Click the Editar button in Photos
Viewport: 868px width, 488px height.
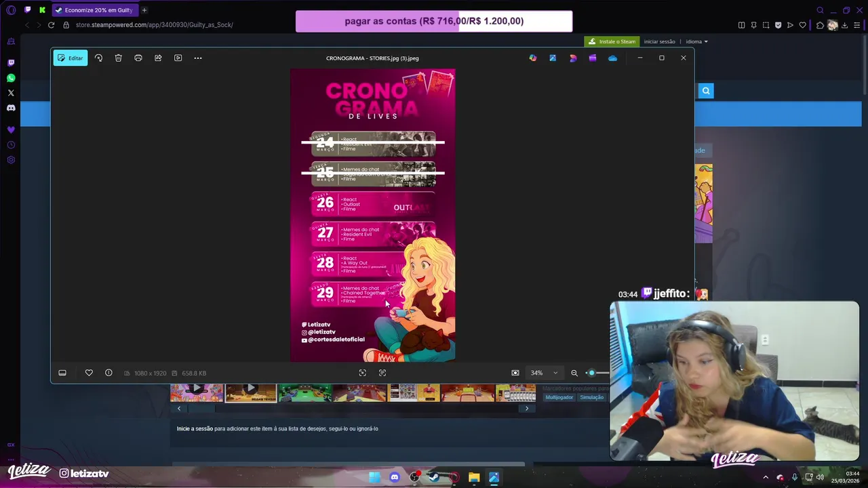coord(71,58)
